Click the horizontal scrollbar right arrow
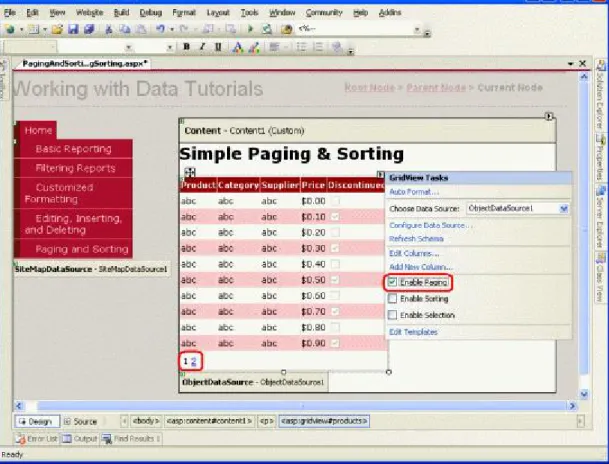The image size is (609, 464). point(572,406)
